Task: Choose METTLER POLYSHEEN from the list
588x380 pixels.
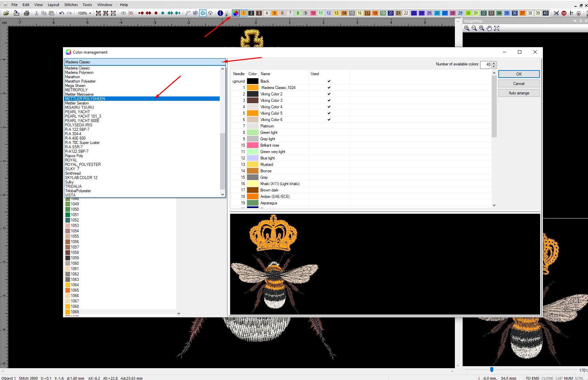Action: (85, 99)
